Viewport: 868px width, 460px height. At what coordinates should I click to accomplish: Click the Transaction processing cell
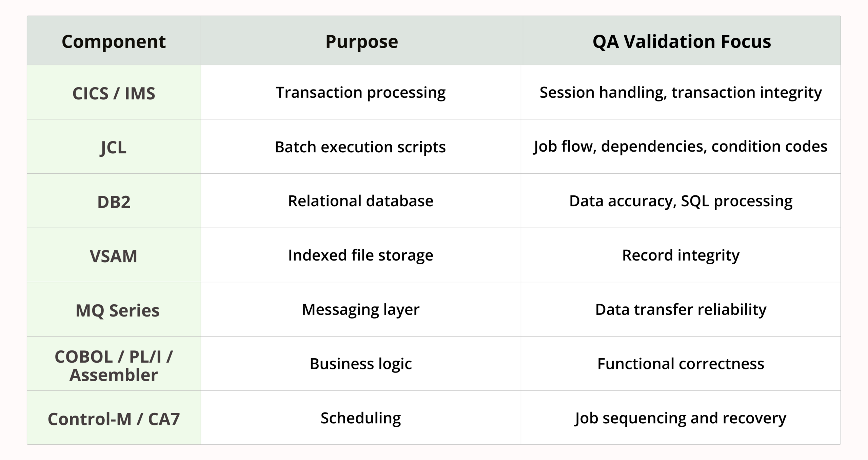click(361, 92)
